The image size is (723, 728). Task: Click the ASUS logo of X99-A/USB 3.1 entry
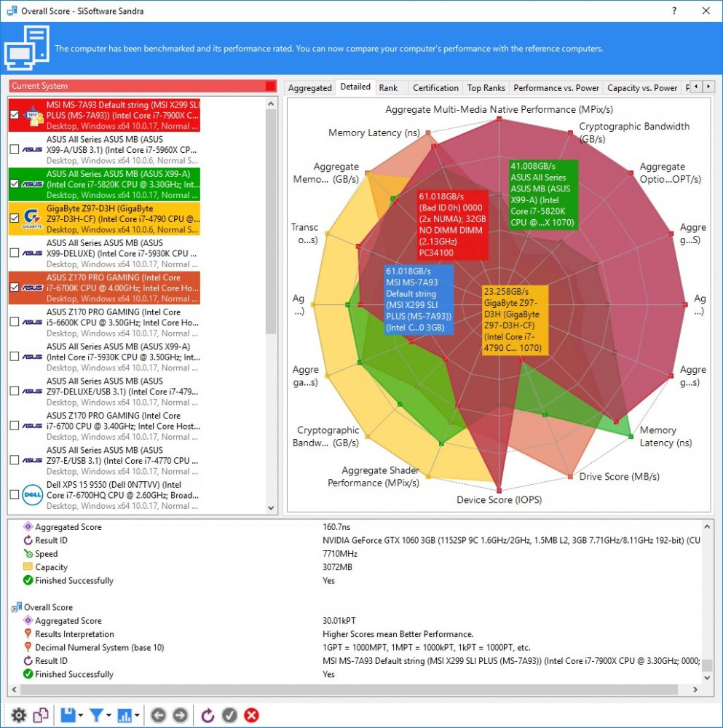click(x=33, y=149)
